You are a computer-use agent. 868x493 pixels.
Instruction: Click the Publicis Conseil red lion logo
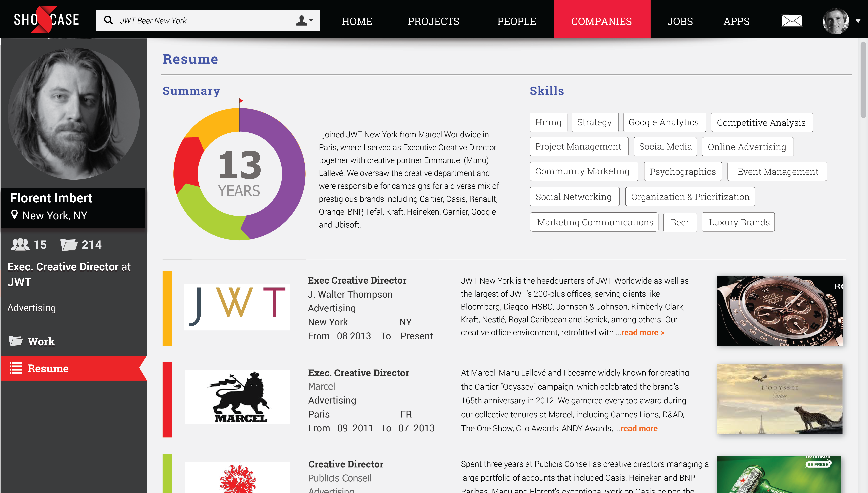point(237,477)
